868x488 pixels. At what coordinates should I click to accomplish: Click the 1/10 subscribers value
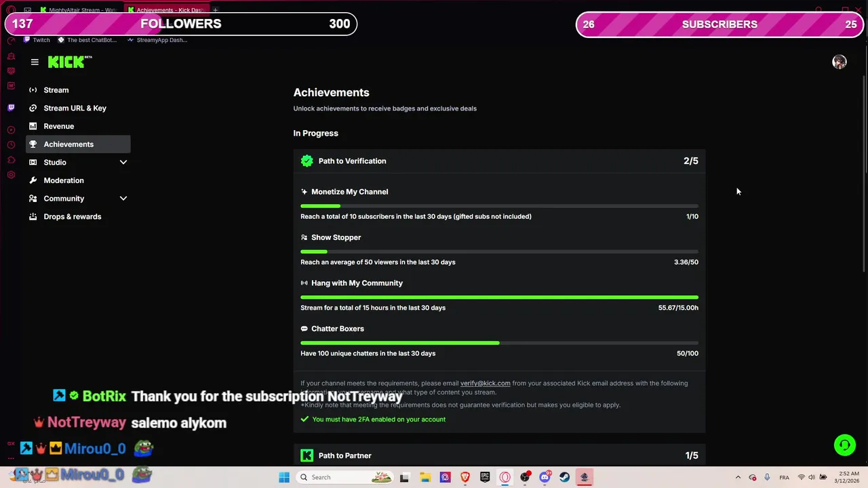[x=692, y=217]
